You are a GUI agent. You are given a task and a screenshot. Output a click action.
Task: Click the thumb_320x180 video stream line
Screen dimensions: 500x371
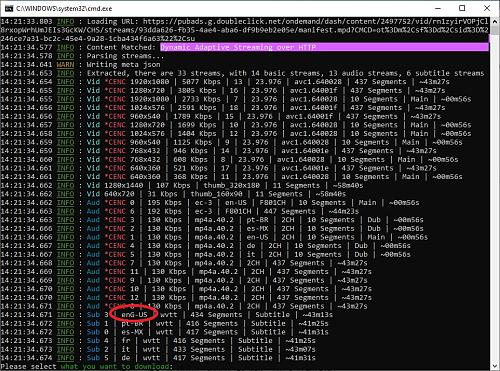[x=182, y=185]
